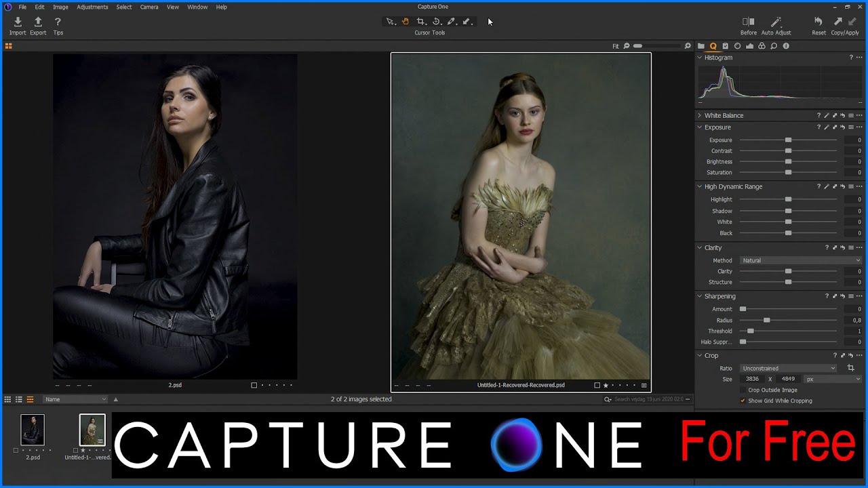Open the Histogram panel help question mark
Screen dimensions: 868x488
pos(851,58)
